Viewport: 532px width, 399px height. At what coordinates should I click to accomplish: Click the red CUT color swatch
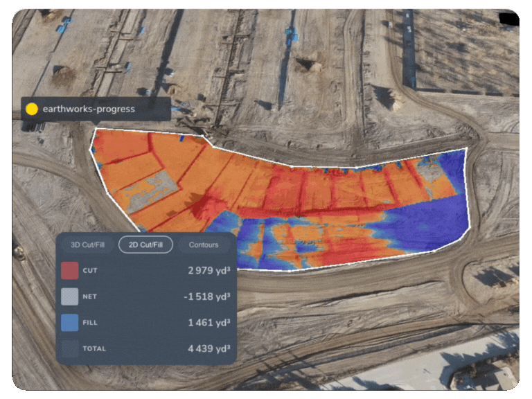69,270
